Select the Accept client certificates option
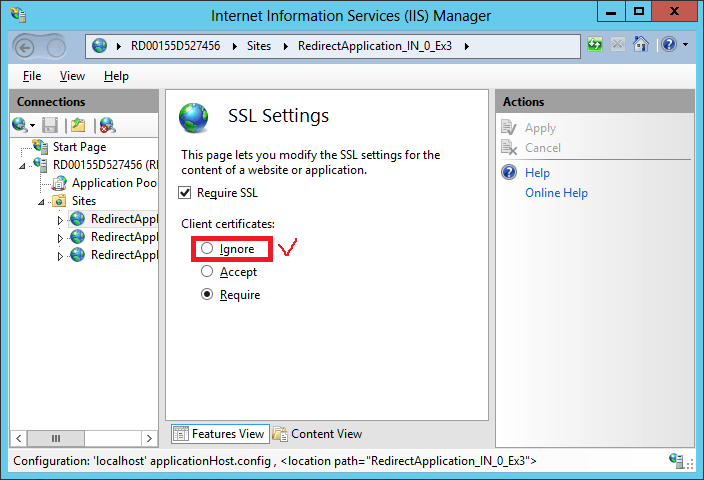704x480 pixels. point(206,271)
